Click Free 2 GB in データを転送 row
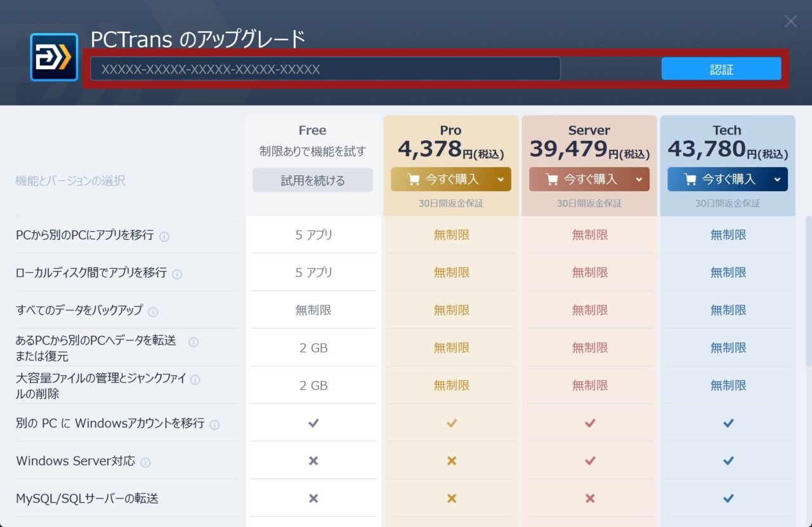 click(x=313, y=348)
